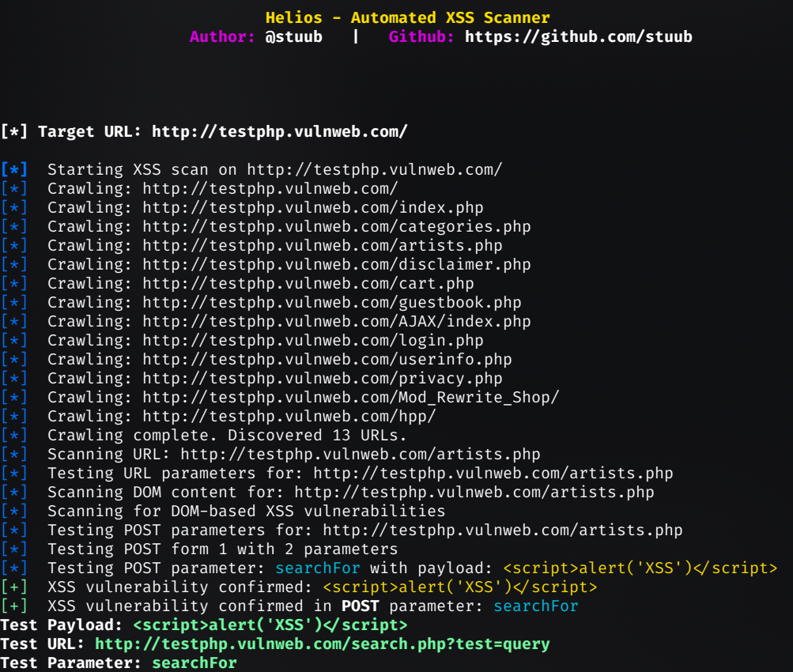Screen dimensions: 793x672
Task: Click the green payload after Test Payload
Action: 270,625
